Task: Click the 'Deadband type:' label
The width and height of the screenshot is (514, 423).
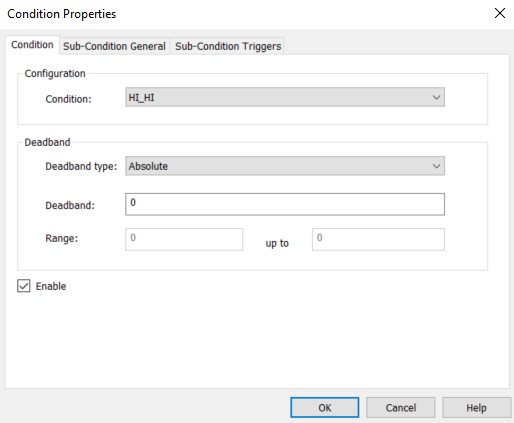Action: pos(81,166)
